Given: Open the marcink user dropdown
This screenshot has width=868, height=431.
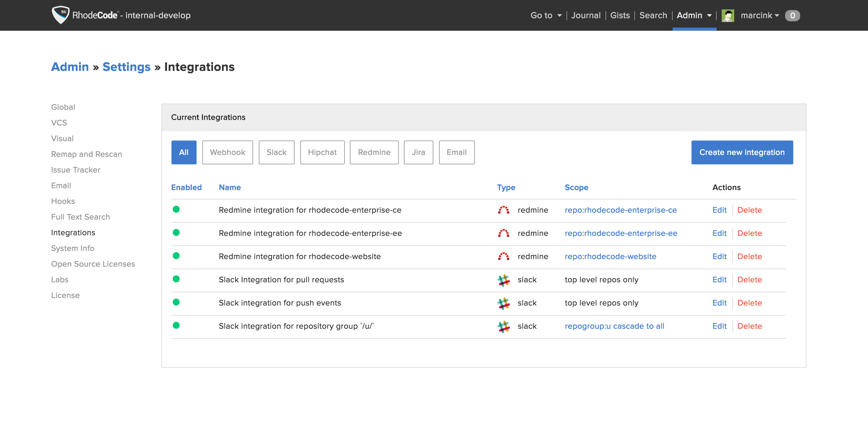Looking at the screenshot, I should (x=760, y=15).
